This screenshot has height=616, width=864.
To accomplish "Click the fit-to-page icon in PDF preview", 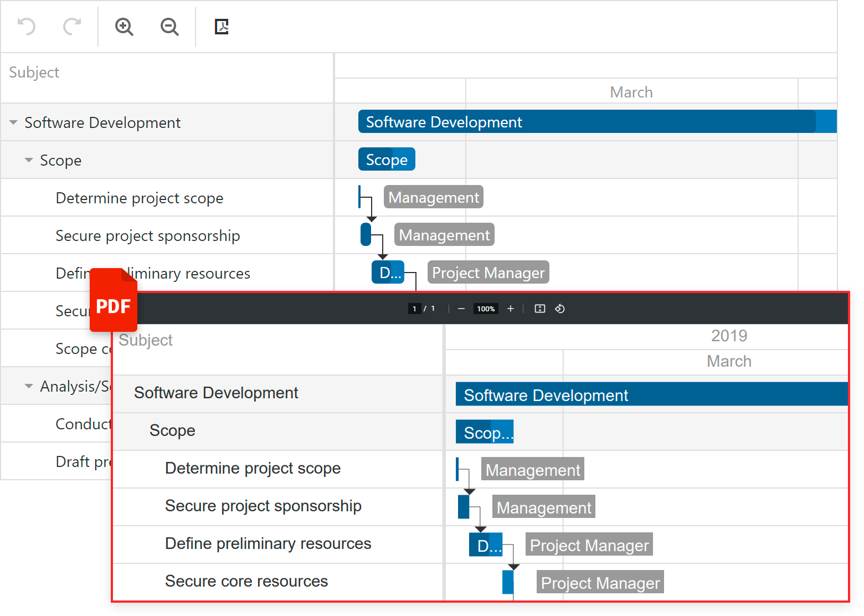I will pos(539,309).
